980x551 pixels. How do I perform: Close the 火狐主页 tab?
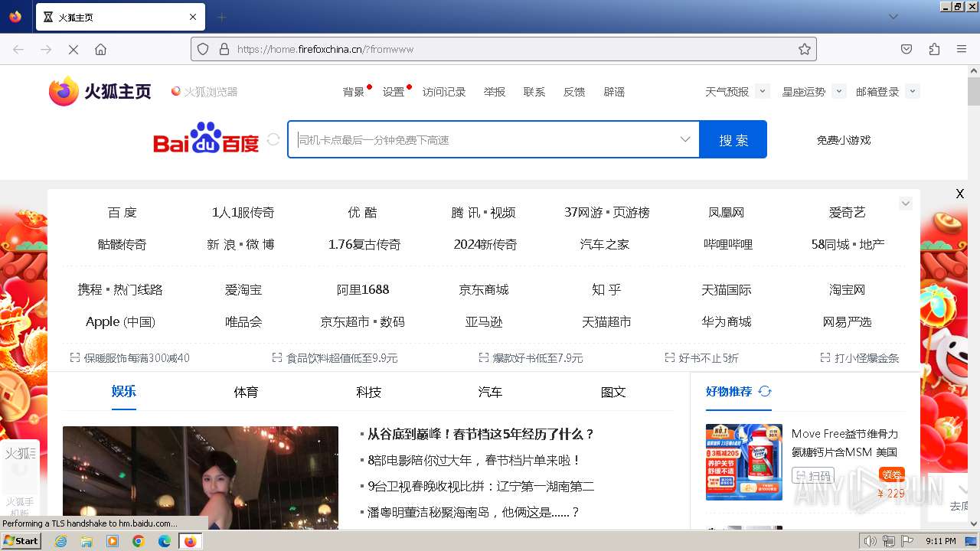pyautogui.click(x=193, y=17)
